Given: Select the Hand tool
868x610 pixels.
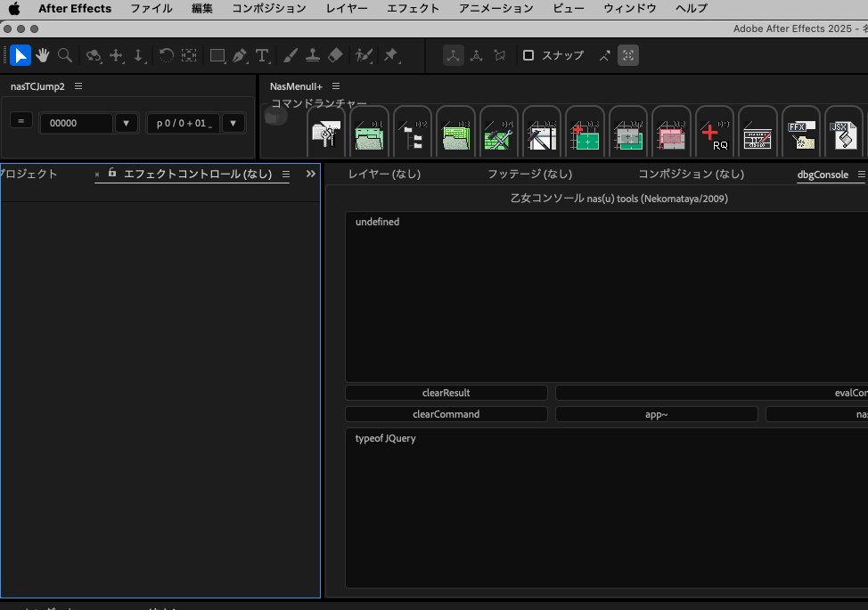Looking at the screenshot, I should [43, 55].
